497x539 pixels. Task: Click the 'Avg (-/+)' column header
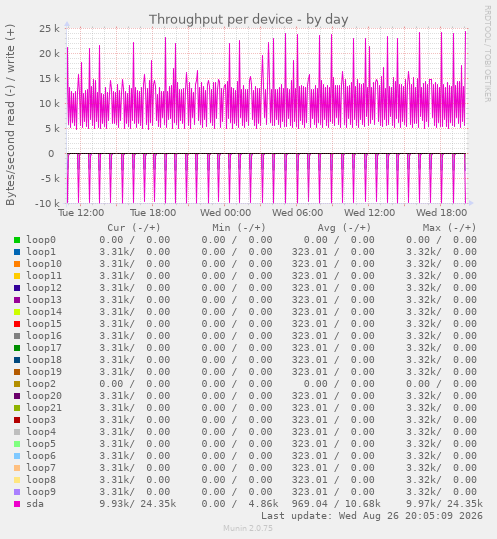tap(344, 228)
